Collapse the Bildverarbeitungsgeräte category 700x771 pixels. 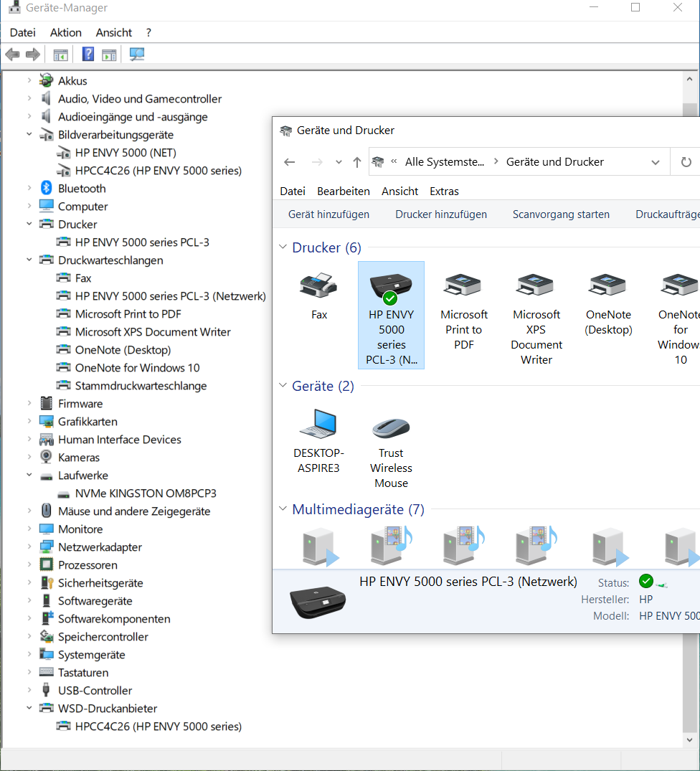(29, 134)
